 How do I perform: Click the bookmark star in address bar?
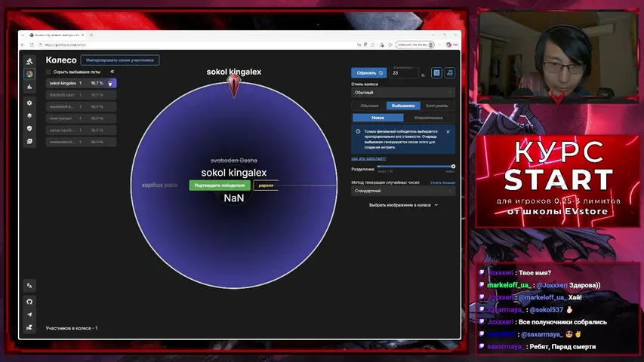click(x=373, y=44)
